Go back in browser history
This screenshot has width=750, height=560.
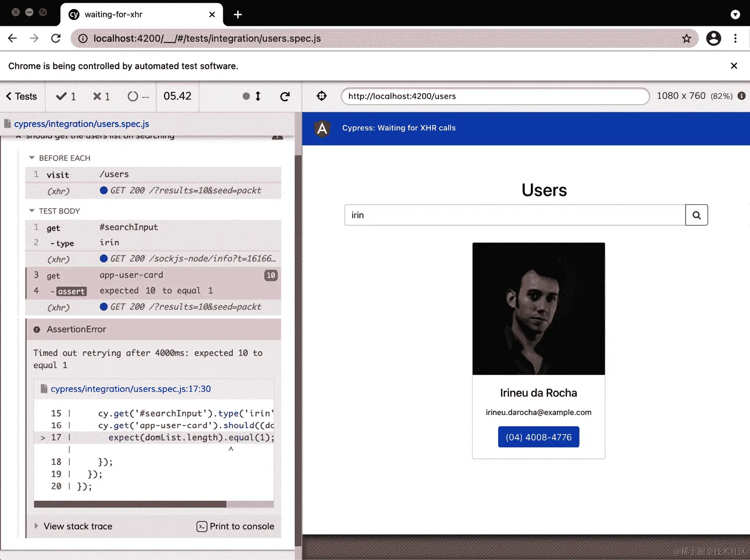[13, 39]
